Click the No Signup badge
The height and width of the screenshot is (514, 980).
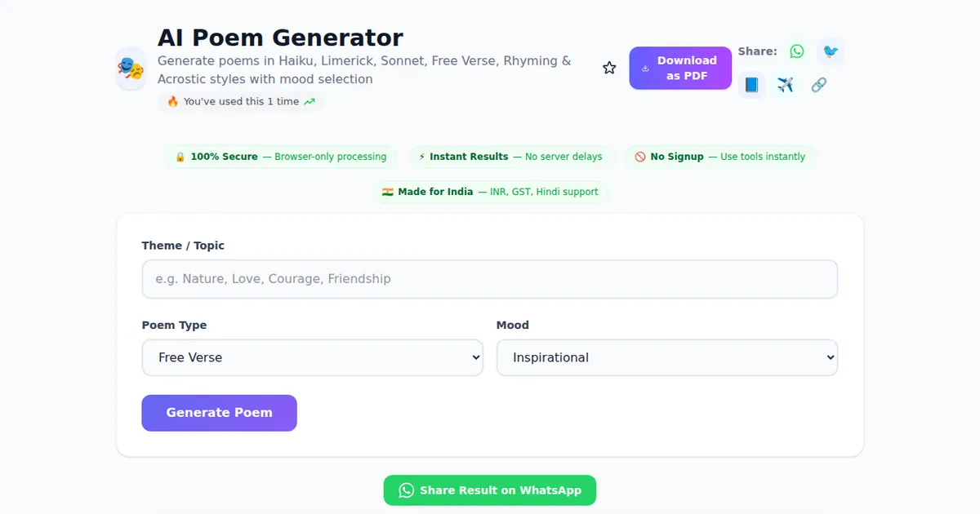pyautogui.click(x=719, y=157)
